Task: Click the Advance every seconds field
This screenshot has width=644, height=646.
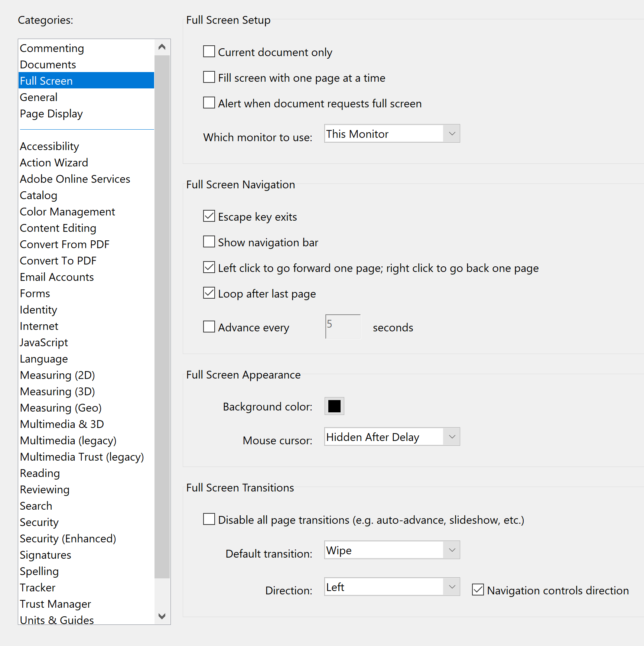Action: [343, 327]
